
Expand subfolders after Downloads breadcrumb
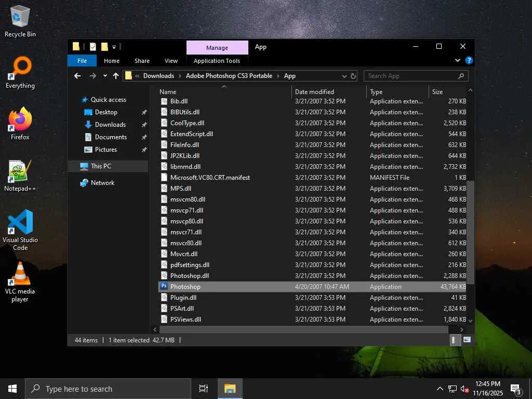coord(180,76)
